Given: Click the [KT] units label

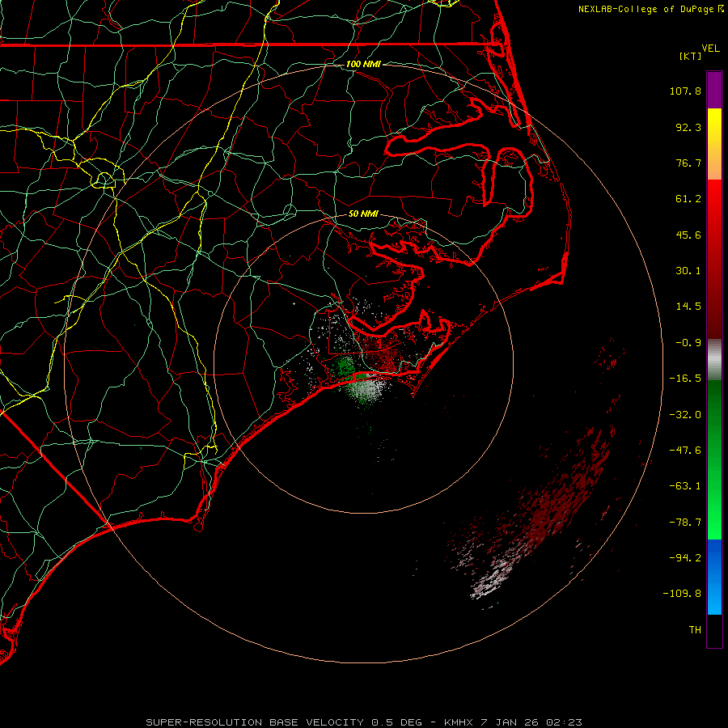Looking at the screenshot, I should (691, 56).
